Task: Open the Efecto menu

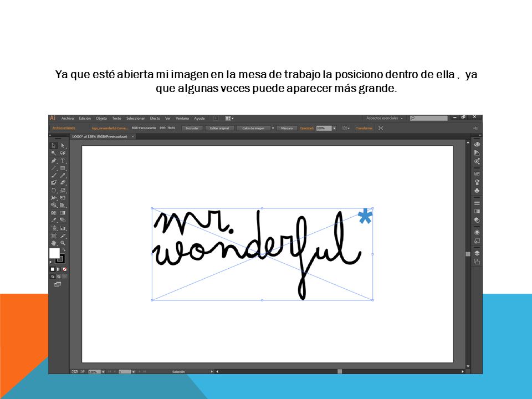Action: [x=155, y=119]
